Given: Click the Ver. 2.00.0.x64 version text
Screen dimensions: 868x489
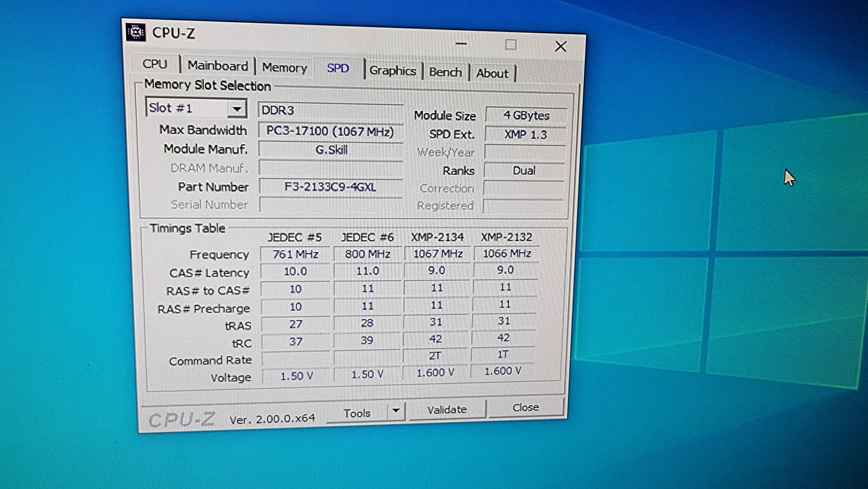Looking at the screenshot, I should 272,419.
